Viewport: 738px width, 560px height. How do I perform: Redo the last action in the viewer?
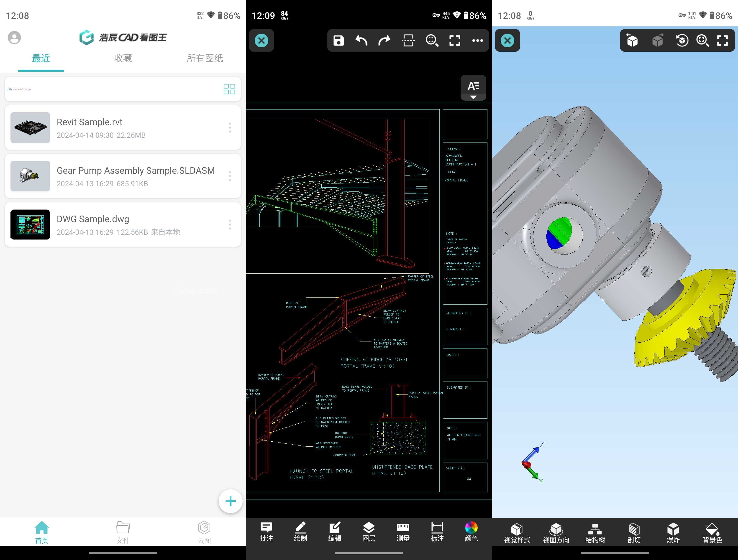[384, 40]
